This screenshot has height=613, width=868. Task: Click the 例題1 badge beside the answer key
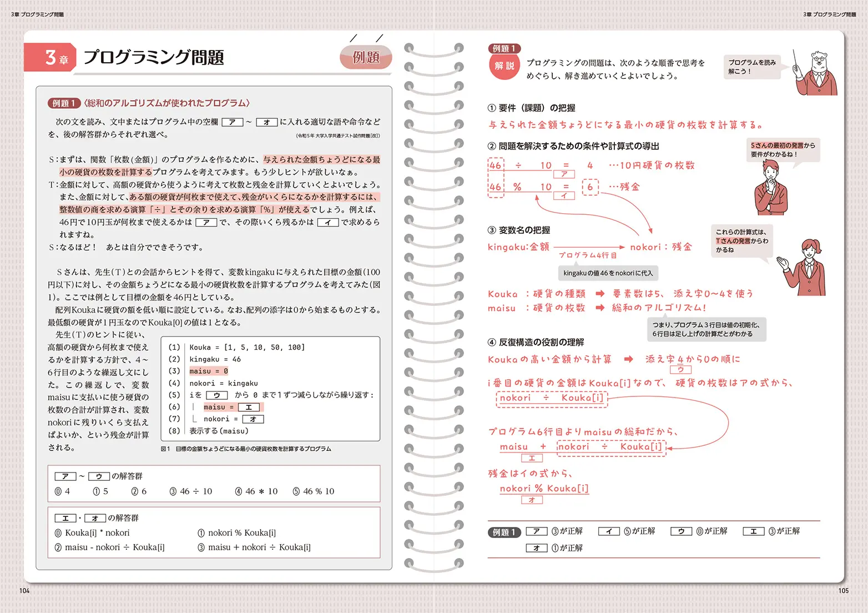(x=504, y=532)
